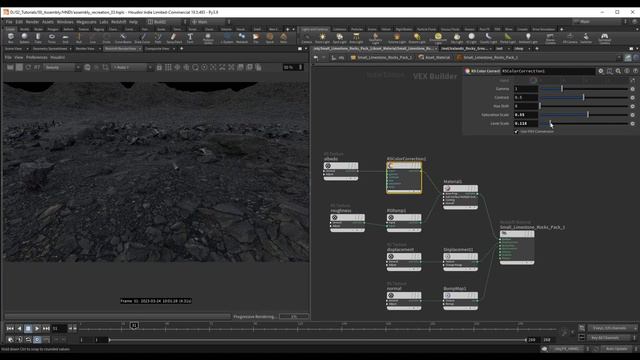Select the Material1 node
This screenshot has height=360, width=640.
click(460, 197)
